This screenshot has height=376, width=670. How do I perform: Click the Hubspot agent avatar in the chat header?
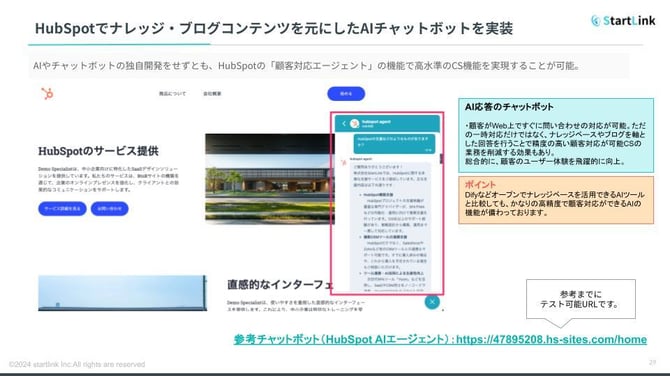click(354, 123)
